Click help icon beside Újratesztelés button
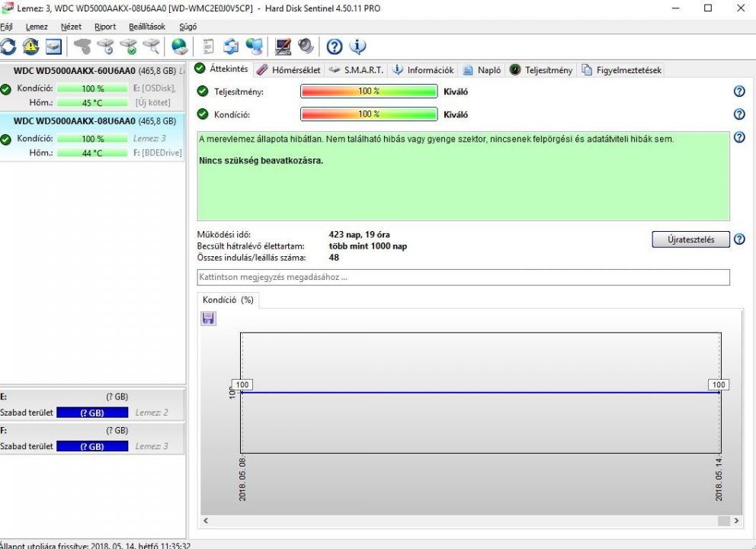This screenshot has width=756, height=549. pyautogui.click(x=739, y=239)
